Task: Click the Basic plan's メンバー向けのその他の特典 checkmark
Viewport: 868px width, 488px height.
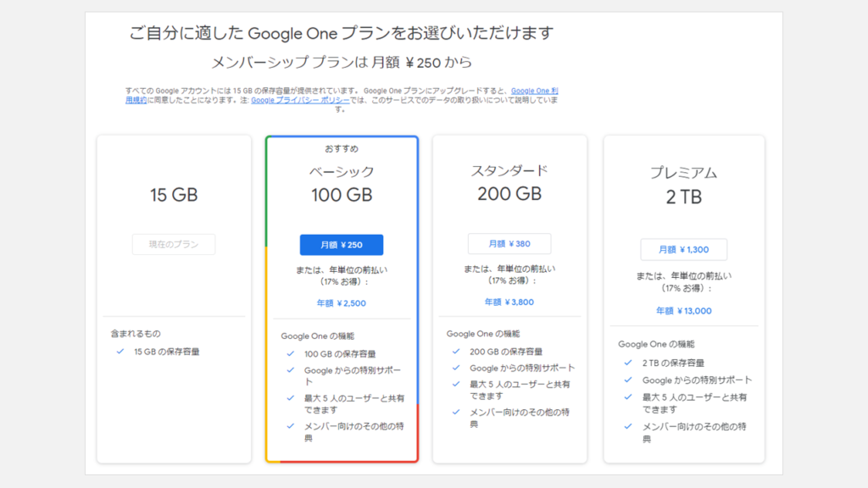Action: 291,425
